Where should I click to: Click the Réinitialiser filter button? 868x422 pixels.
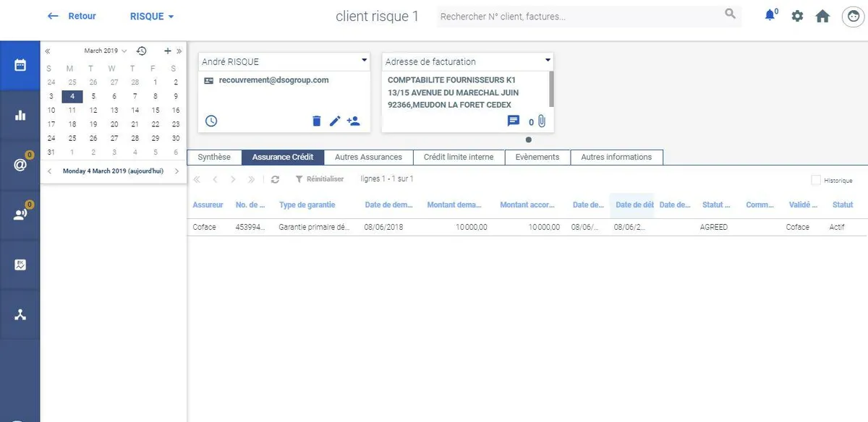(x=319, y=179)
